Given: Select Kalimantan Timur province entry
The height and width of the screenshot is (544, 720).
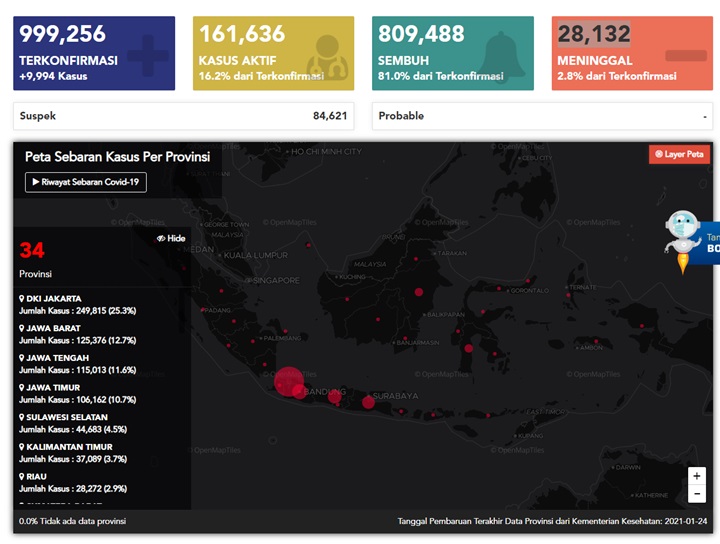Looking at the screenshot, I should tap(73, 453).
